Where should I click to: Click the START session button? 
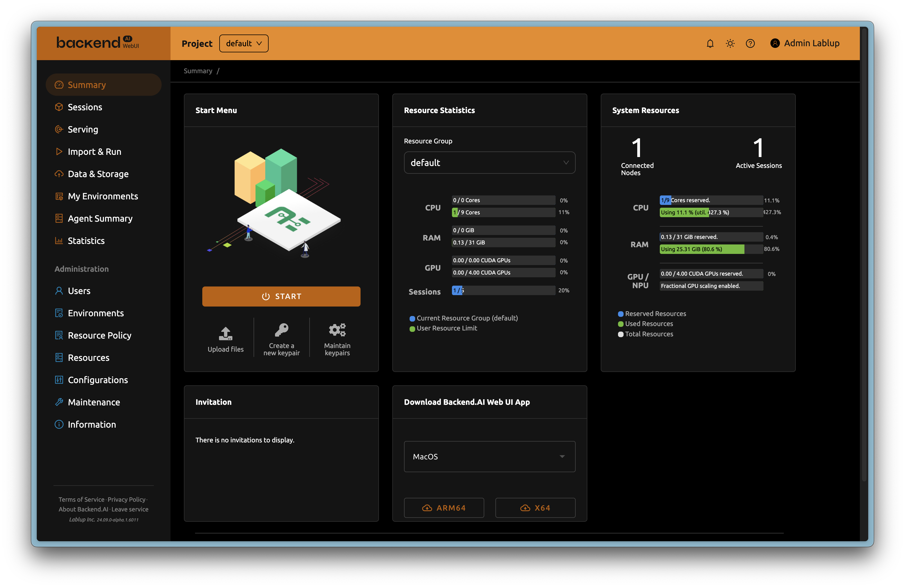tap(281, 296)
